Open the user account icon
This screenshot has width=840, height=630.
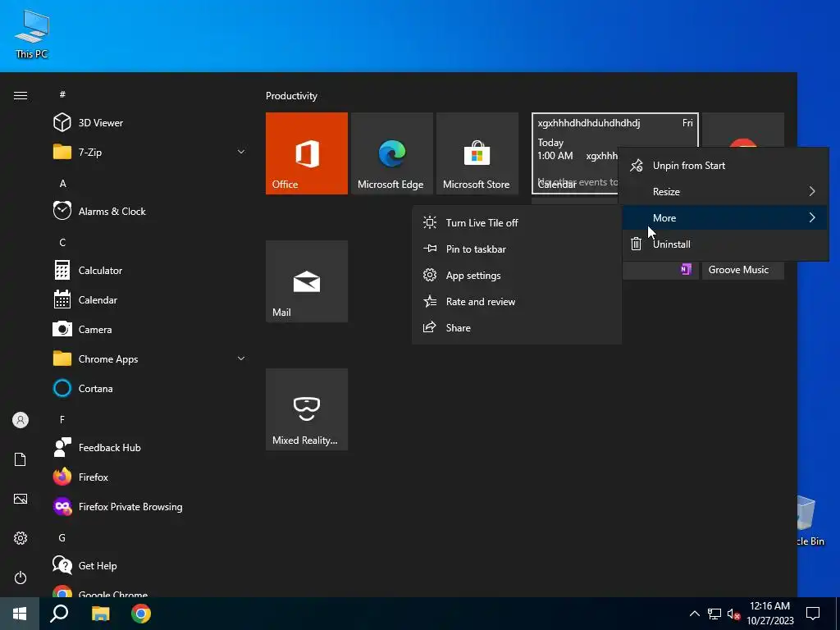tap(21, 420)
